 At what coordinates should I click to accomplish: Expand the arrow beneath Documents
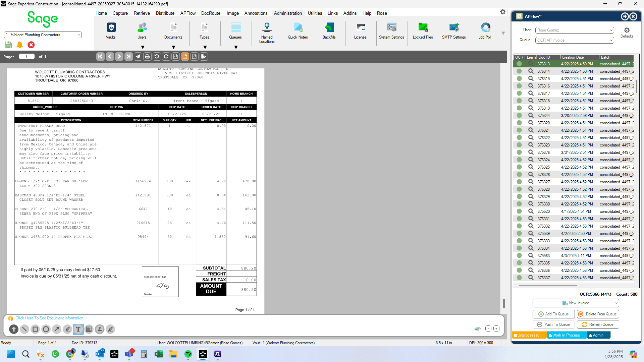click(x=173, y=47)
